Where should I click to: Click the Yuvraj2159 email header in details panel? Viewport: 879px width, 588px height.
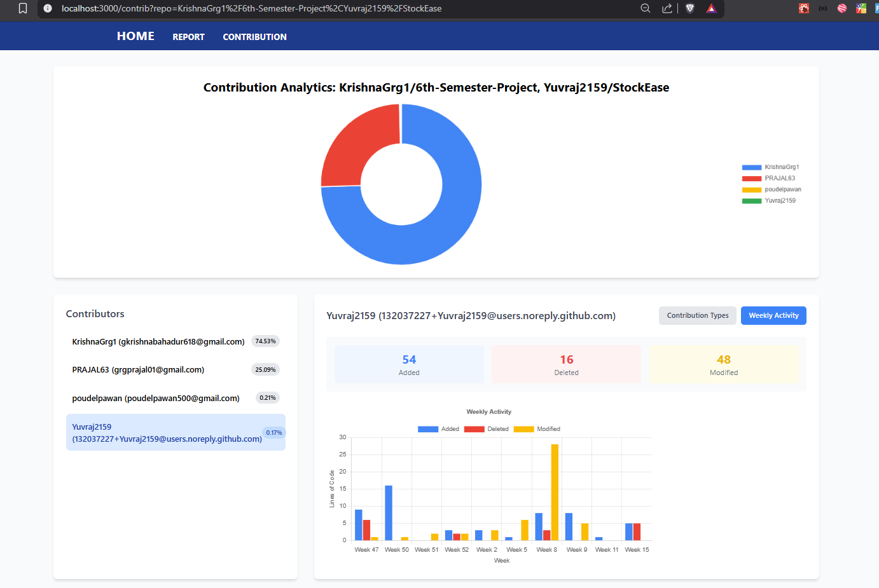[x=471, y=316]
